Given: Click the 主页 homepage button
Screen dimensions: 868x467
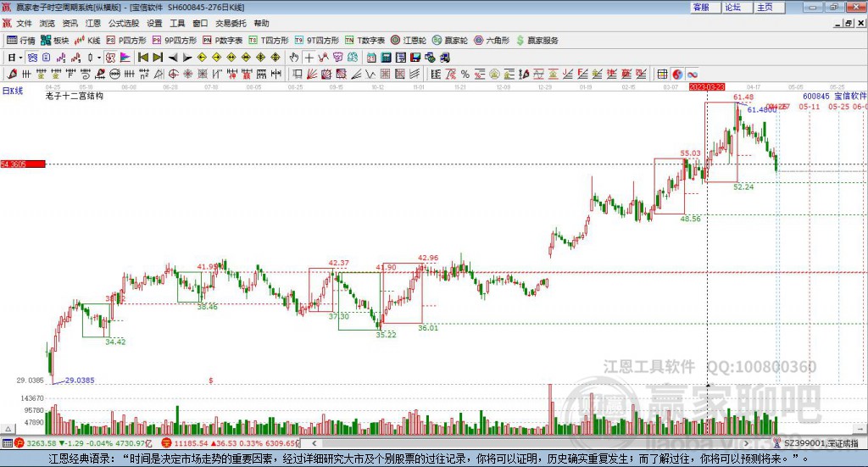Looking at the screenshot, I should (x=768, y=7).
